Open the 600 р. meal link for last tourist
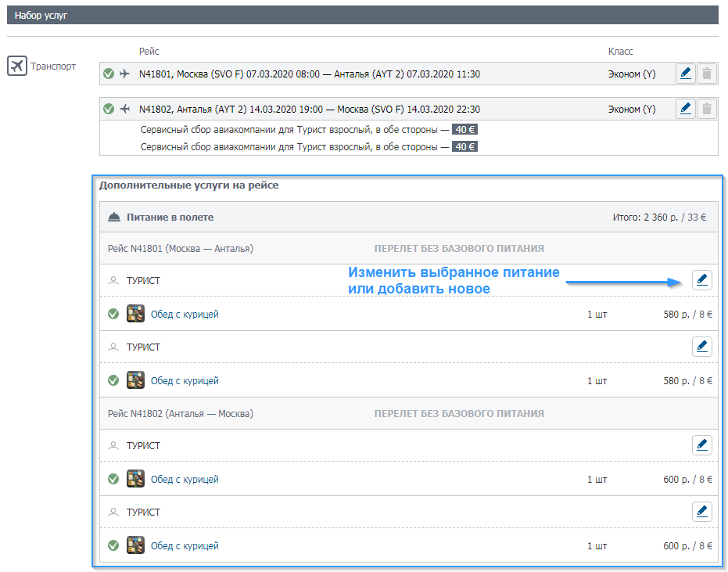The image size is (728, 572). pyautogui.click(x=185, y=545)
